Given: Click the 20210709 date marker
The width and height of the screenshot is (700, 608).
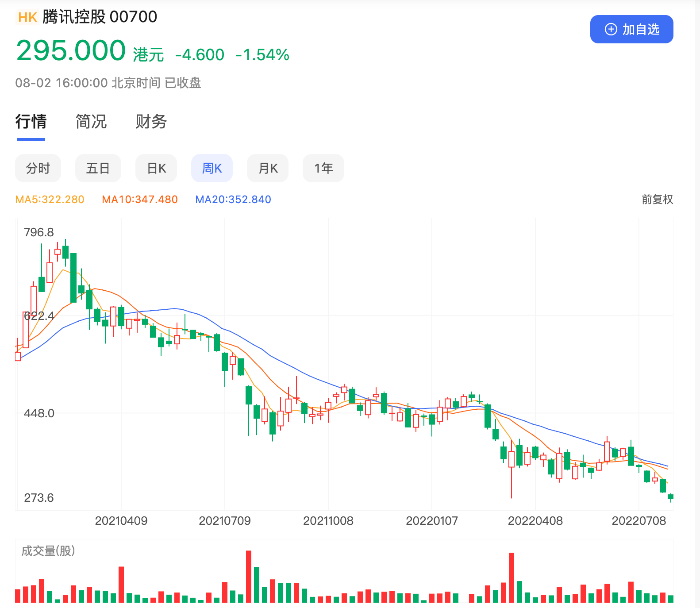Looking at the screenshot, I should coord(225,521).
